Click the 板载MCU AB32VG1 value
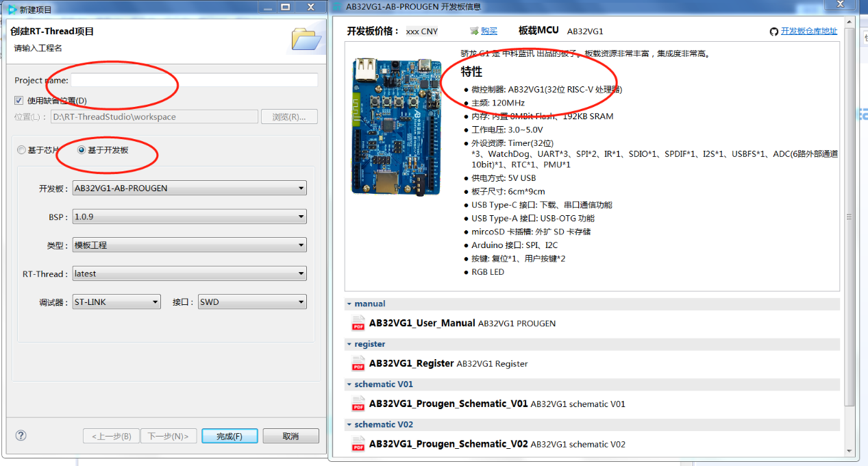 tap(585, 32)
